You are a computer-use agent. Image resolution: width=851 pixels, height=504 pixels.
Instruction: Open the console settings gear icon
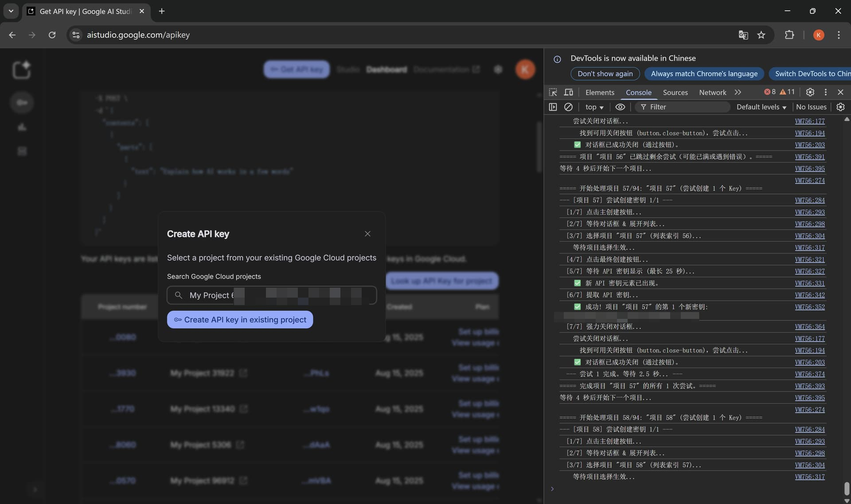[x=840, y=107]
